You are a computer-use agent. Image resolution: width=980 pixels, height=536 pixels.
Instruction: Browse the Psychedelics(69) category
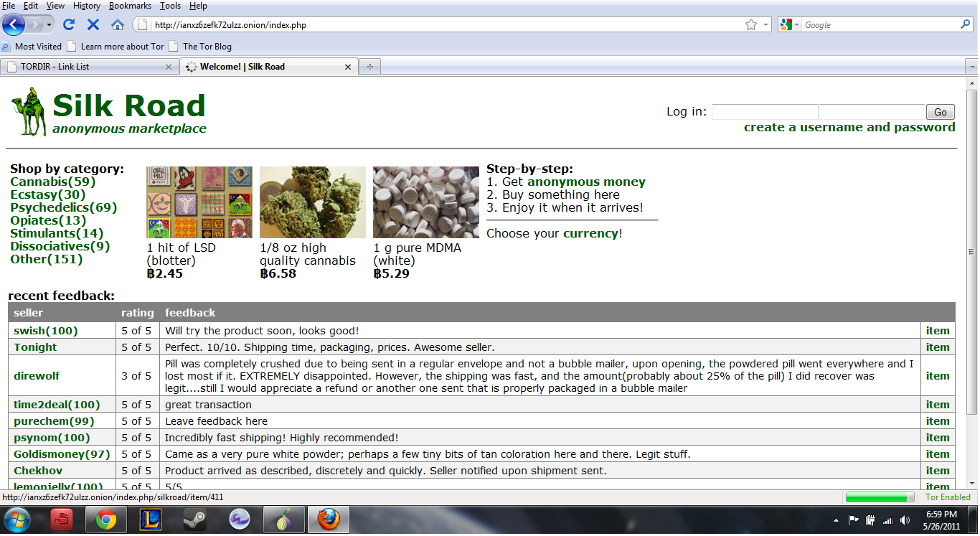64,208
